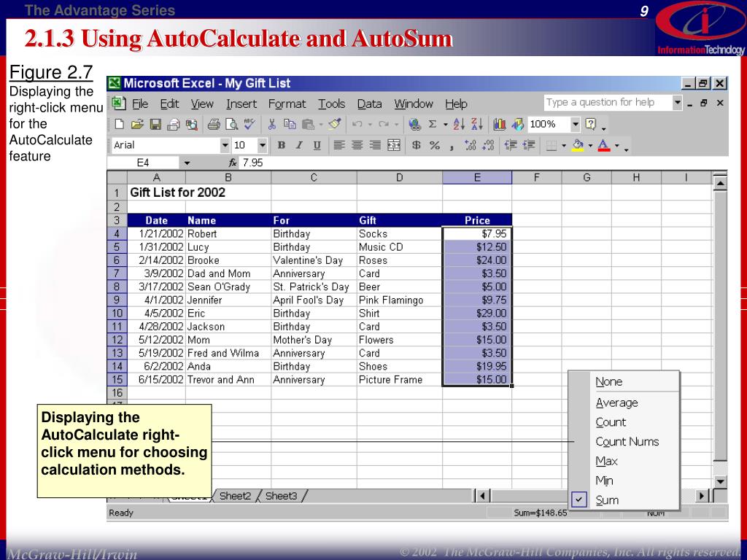The width and height of the screenshot is (747, 560).
Task: Click the Search toolbar icon
Action: click(x=192, y=125)
